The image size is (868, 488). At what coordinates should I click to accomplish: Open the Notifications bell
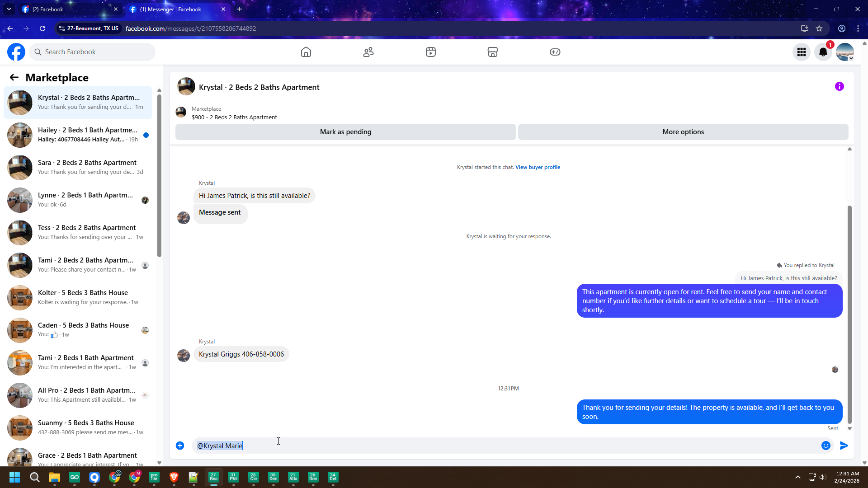pos(823,52)
